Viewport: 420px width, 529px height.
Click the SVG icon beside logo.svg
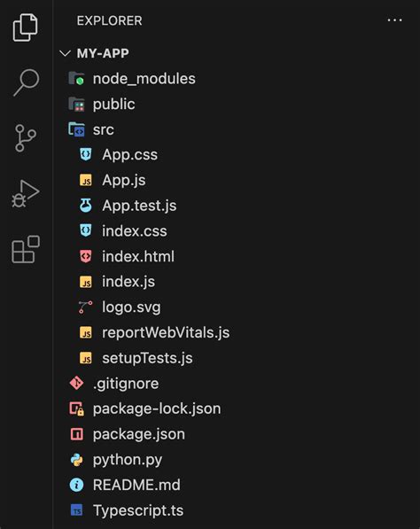tap(85, 307)
